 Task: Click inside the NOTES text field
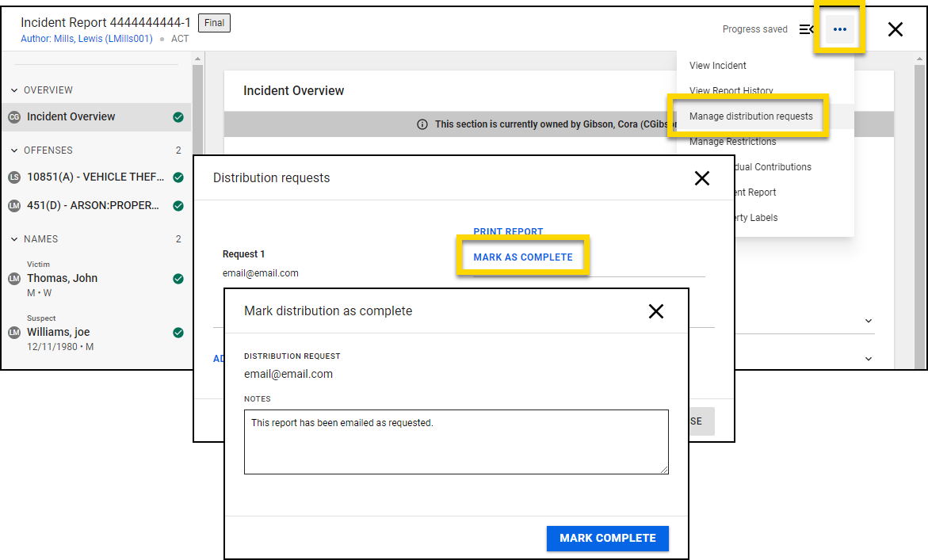(456, 442)
